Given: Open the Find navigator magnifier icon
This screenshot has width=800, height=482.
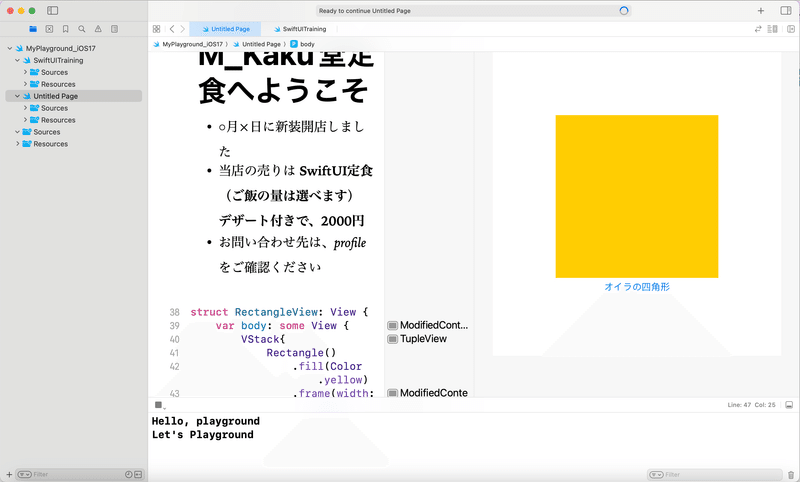Looking at the screenshot, I should click(82, 29).
